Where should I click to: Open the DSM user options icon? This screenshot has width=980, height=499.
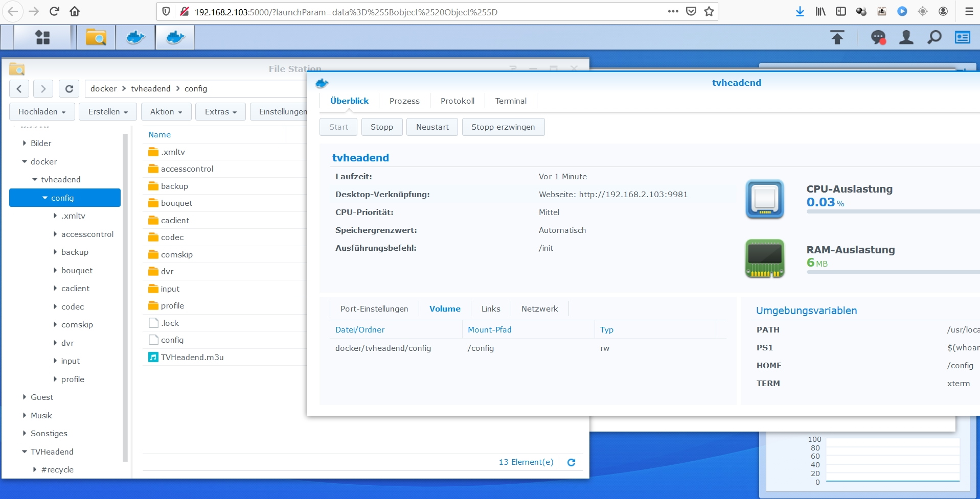[906, 37]
